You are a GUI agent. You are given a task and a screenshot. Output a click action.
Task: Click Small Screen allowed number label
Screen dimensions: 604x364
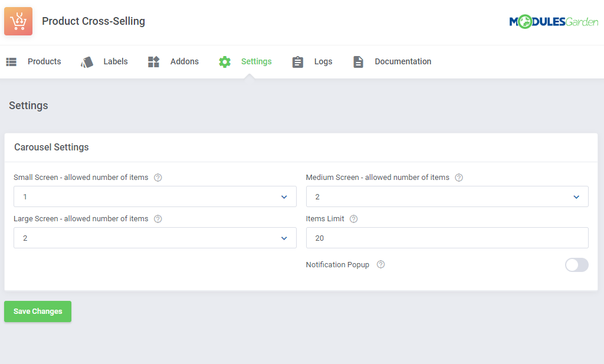81,178
